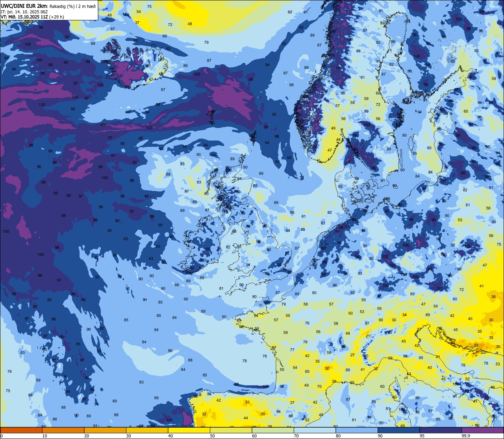504x439 pixels.
Task: Click the legend tick label 30
Action: click(x=128, y=436)
